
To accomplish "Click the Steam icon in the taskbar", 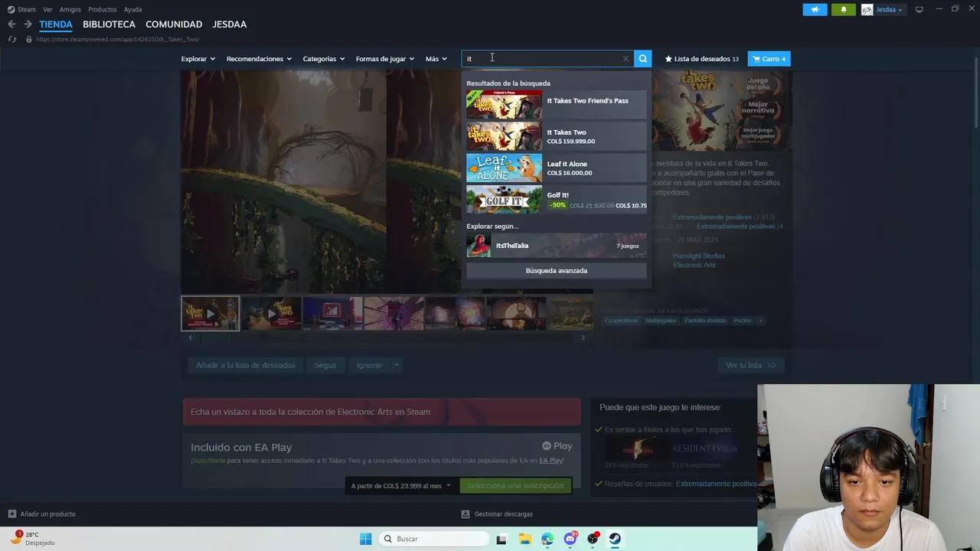I will 615,539.
